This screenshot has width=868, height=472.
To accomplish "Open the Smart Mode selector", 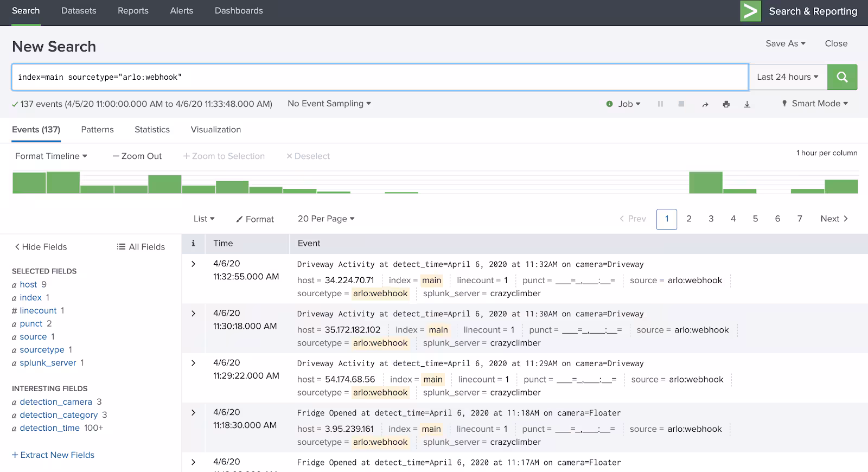I will 815,104.
